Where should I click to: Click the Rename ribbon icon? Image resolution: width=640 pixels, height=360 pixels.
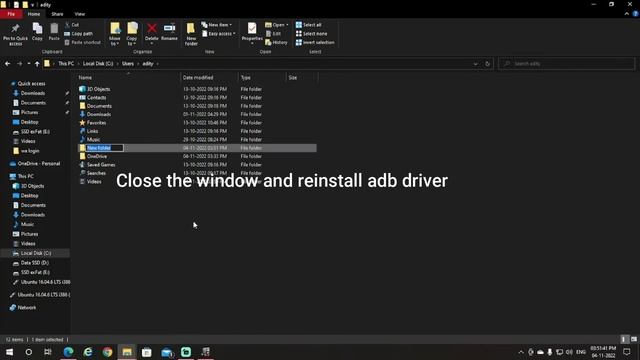[169, 28]
